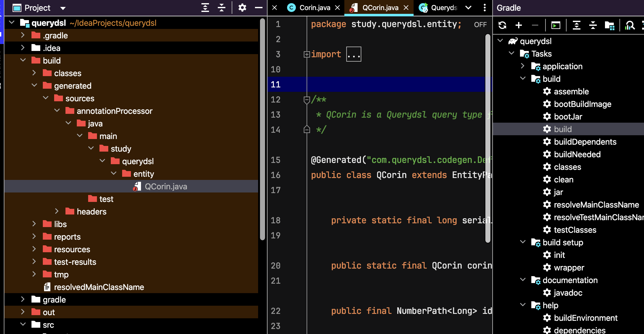Expand the .gradle folder
Screen dimensions: 644x334
pos(23,35)
